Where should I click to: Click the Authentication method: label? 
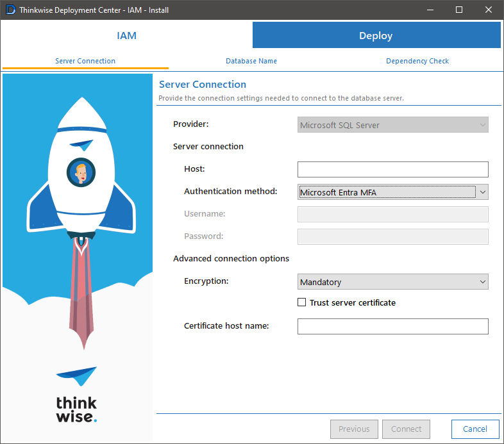tap(230, 192)
